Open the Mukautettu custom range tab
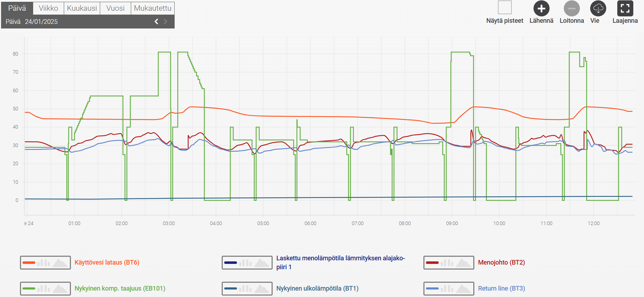Screen dimensions: 644x297 point(153,8)
